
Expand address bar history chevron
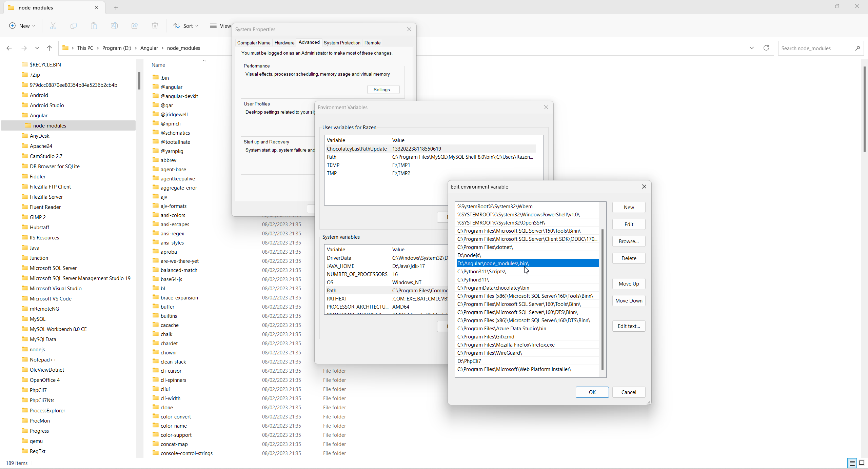[x=752, y=48]
